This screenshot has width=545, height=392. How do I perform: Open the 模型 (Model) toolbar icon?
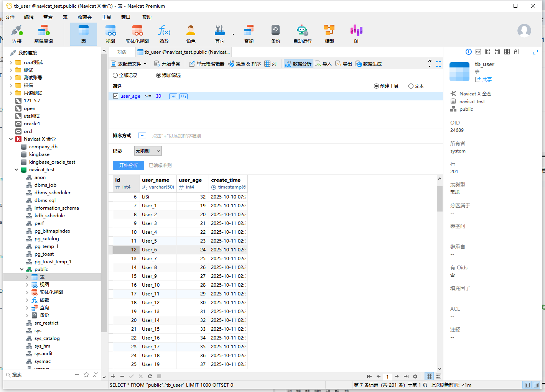(x=329, y=34)
